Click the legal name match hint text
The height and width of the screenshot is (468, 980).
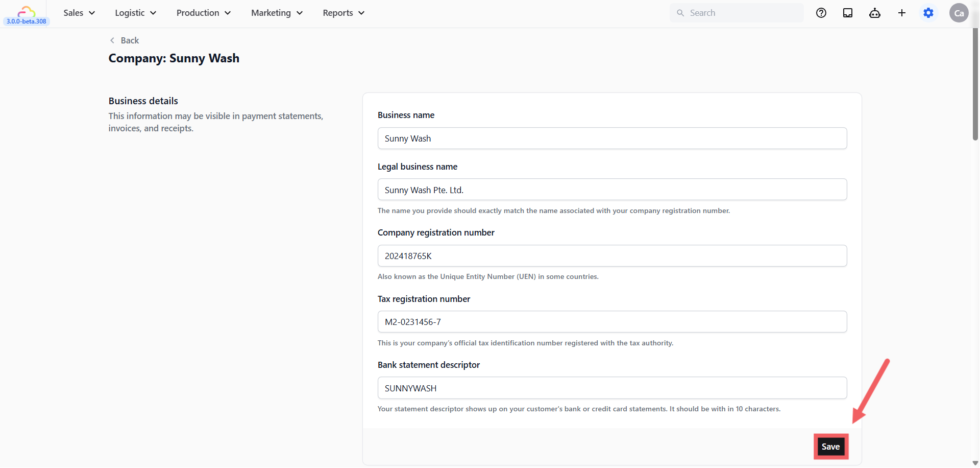[554, 210]
